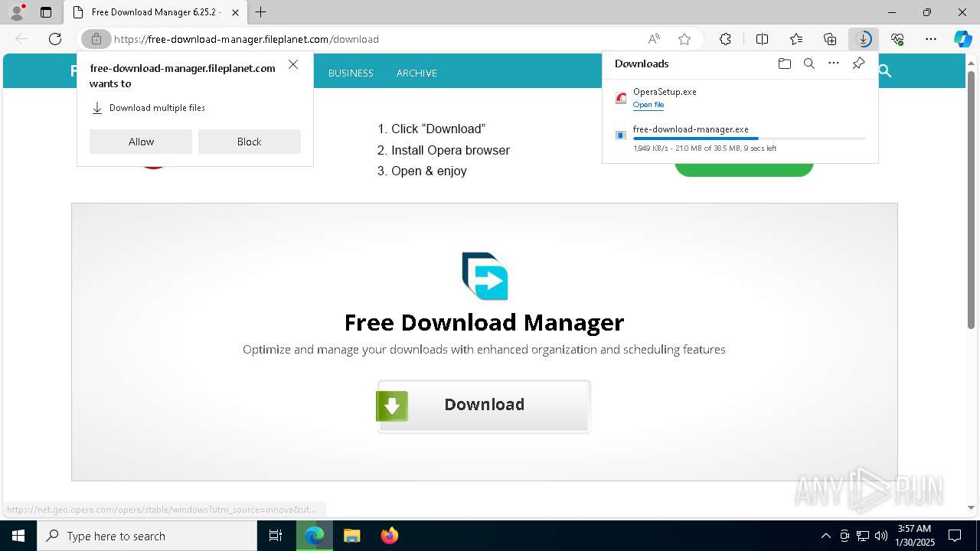Click the Free Download Manager heading

[484, 322]
